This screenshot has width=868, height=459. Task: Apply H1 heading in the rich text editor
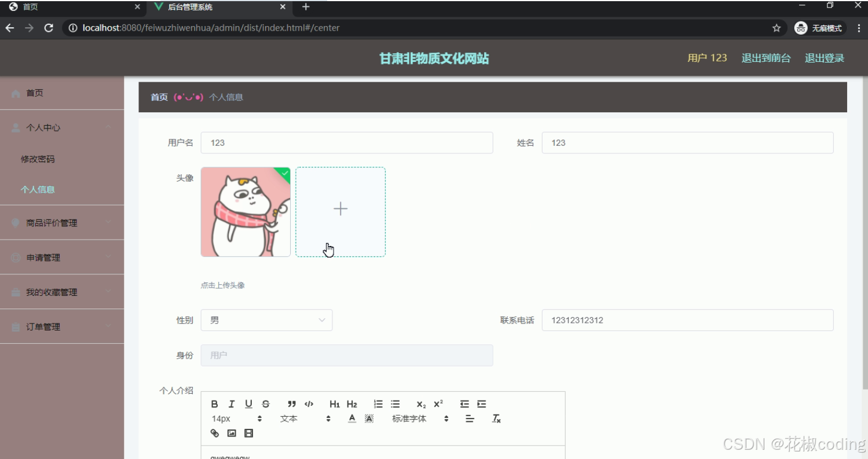(x=334, y=403)
